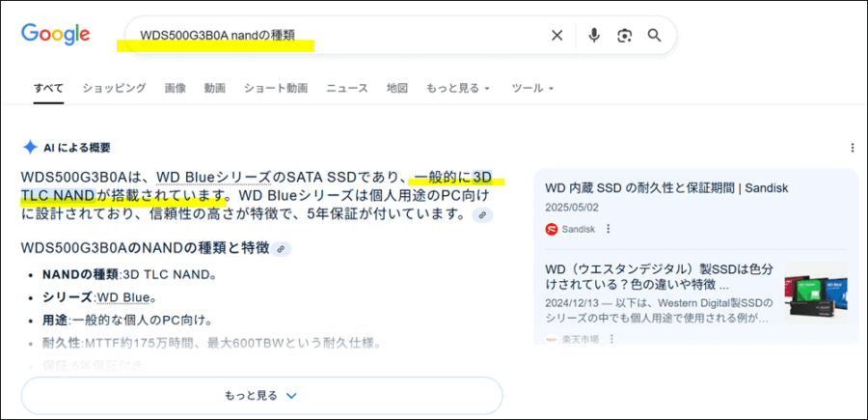868x420 pixels.
Task: Click NANDの種類:3D TLC NAND bullet
Action: [x=129, y=275]
